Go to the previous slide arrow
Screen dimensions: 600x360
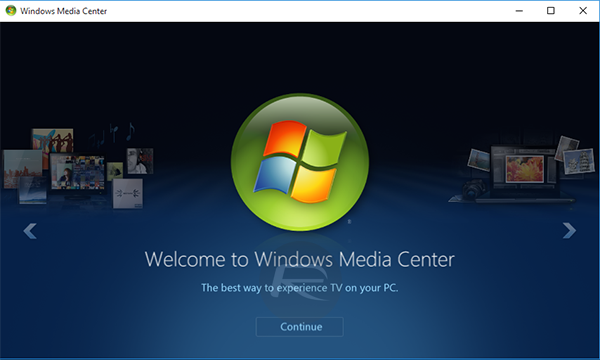point(30,231)
